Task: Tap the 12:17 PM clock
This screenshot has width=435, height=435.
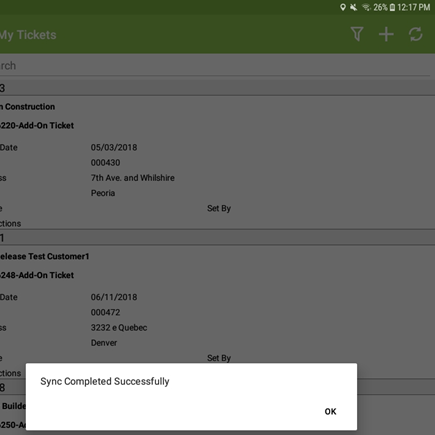Action: pyautogui.click(x=414, y=7)
